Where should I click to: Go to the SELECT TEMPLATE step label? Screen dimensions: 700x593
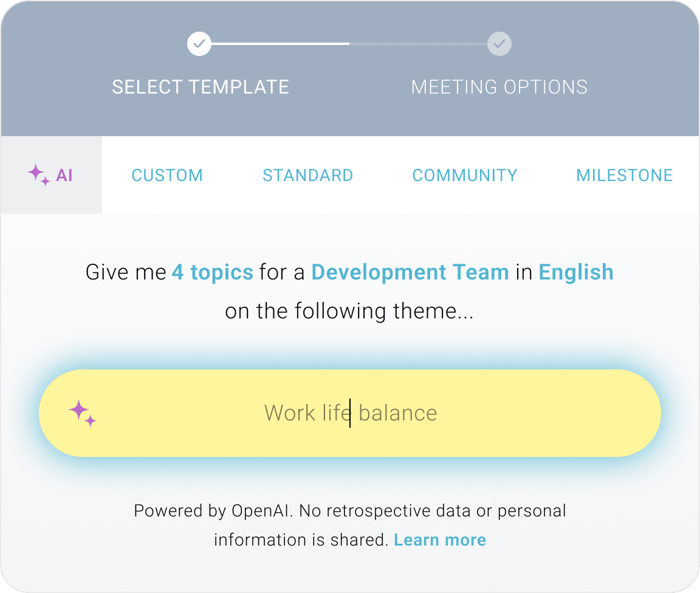(201, 87)
